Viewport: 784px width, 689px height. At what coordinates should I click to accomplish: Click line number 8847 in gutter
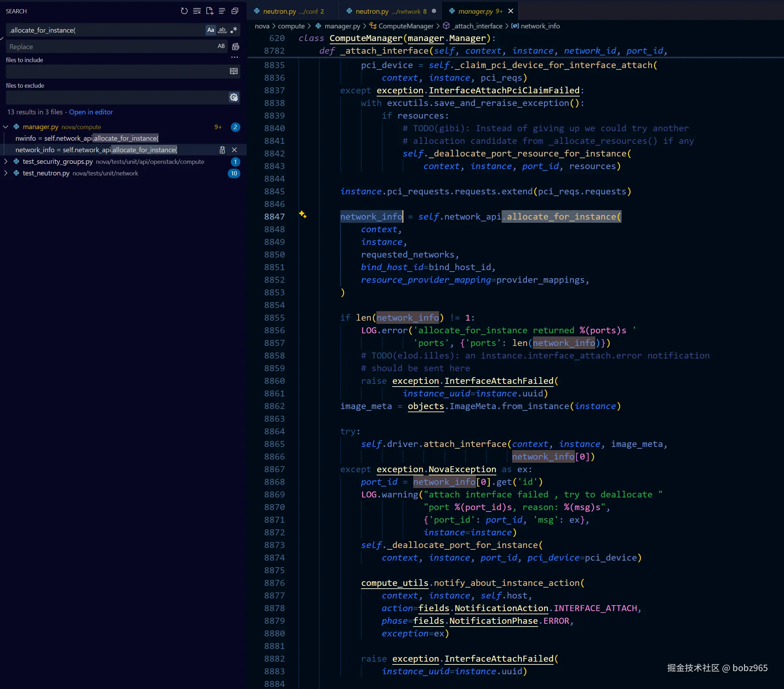click(x=274, y=217)
